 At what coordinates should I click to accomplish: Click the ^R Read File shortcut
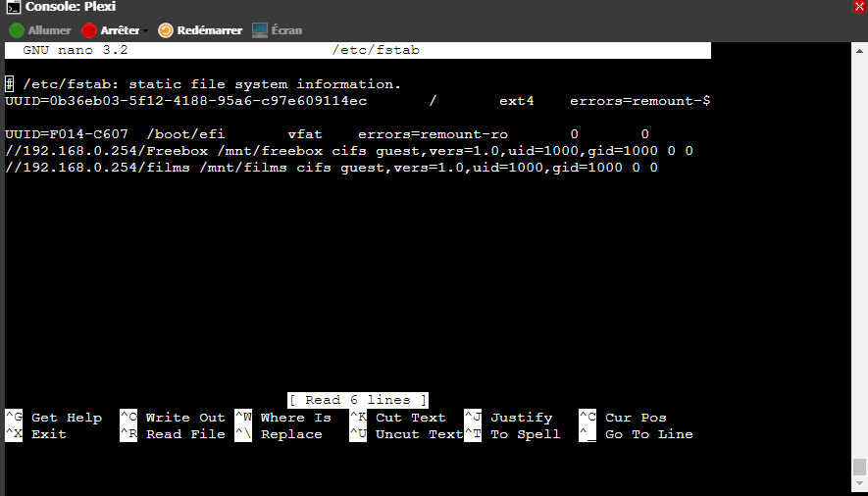173,434
